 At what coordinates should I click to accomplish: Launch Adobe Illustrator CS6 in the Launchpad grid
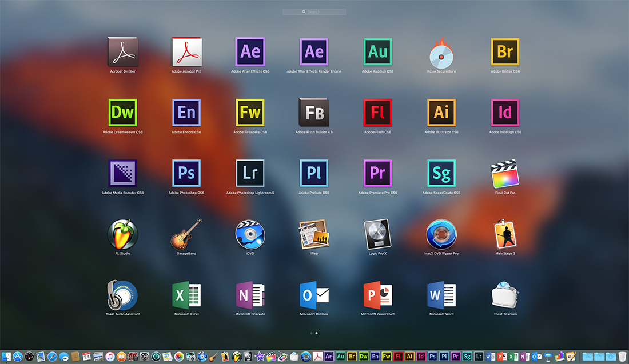[441, 113]
